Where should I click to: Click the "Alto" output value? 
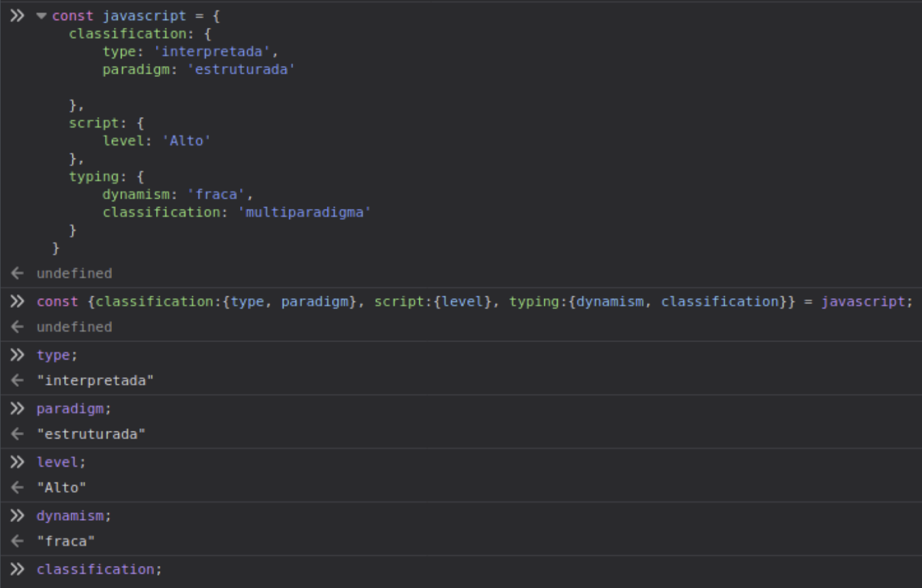coord(61,488)
